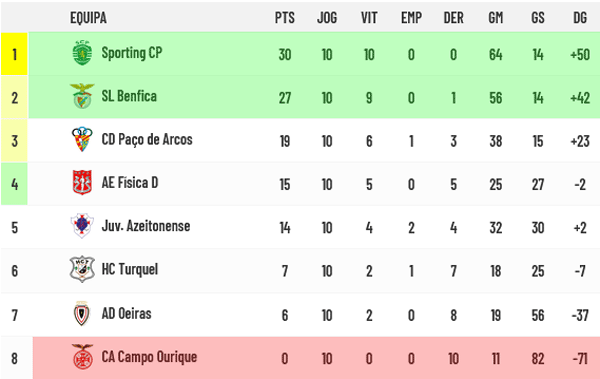Open the CA Campo Ourique team link
The image size is (600, 379).
pyautogui.click(x=149, y=357)
